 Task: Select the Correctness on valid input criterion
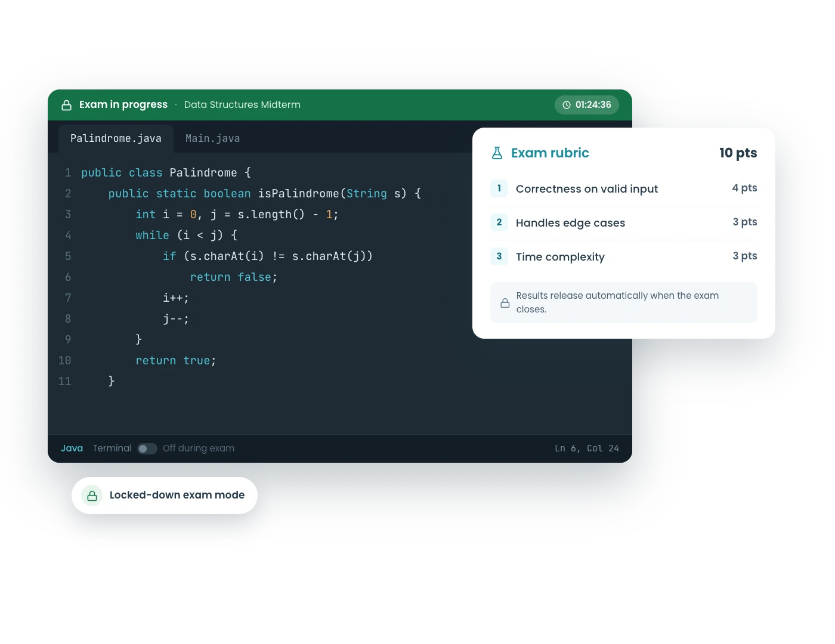[624, 188]
